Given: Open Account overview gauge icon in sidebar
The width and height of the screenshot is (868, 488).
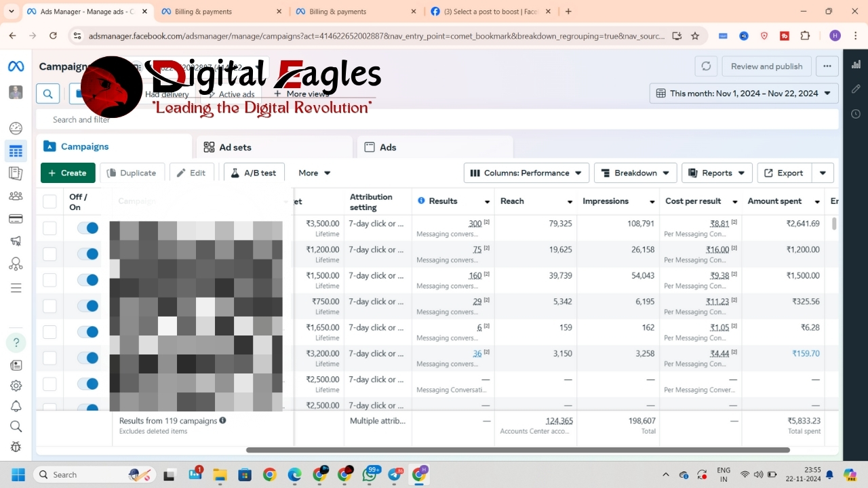Looking at the screenshot, I should click(x=16, y=128).
